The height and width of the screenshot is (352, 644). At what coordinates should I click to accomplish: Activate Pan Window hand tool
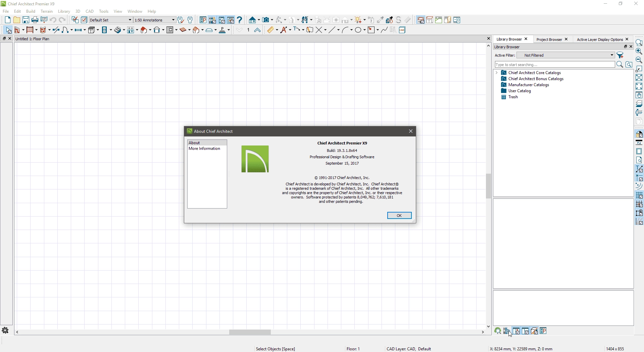click(x=639, y=95)
